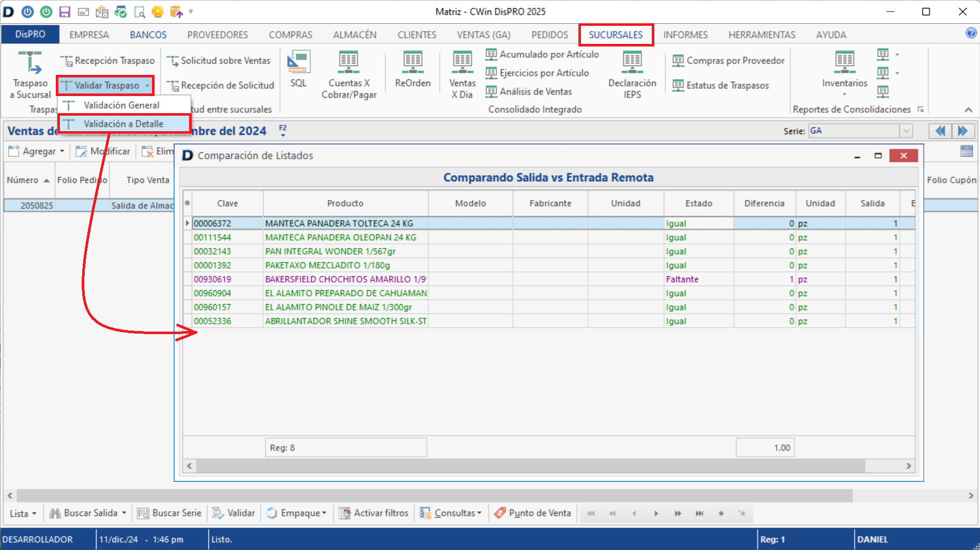This screenshot has width=980, height=550.
Task: Go to last record navigation button
Action: click(x=699, y=513)
